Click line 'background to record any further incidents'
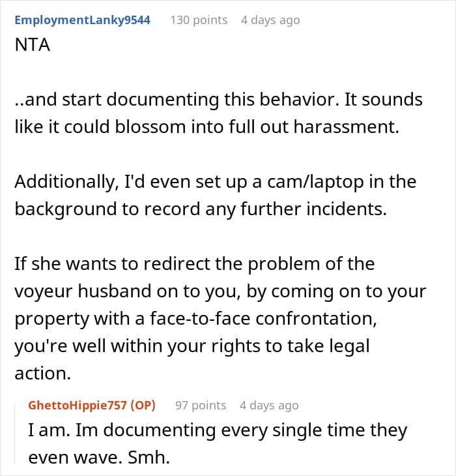This screenshot has height=476, width=456. (x=201, y=209)
